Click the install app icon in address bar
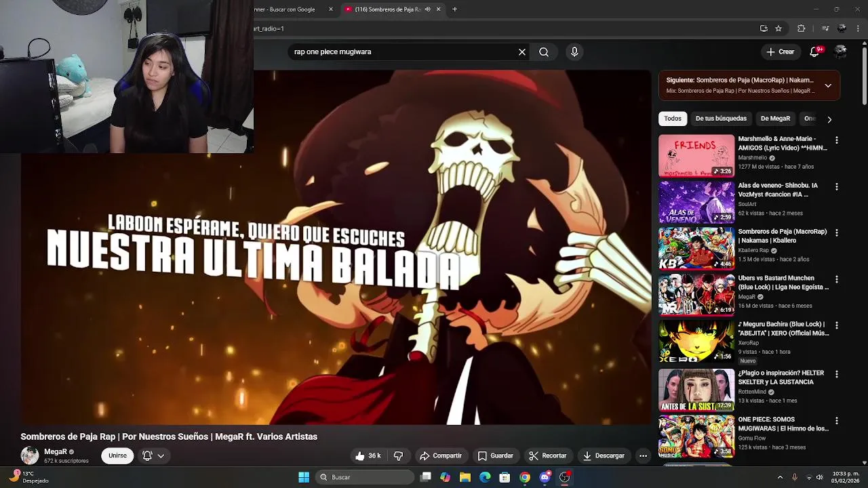The height and width of the screenshot is (488, 868). click(x=764, y=28)
